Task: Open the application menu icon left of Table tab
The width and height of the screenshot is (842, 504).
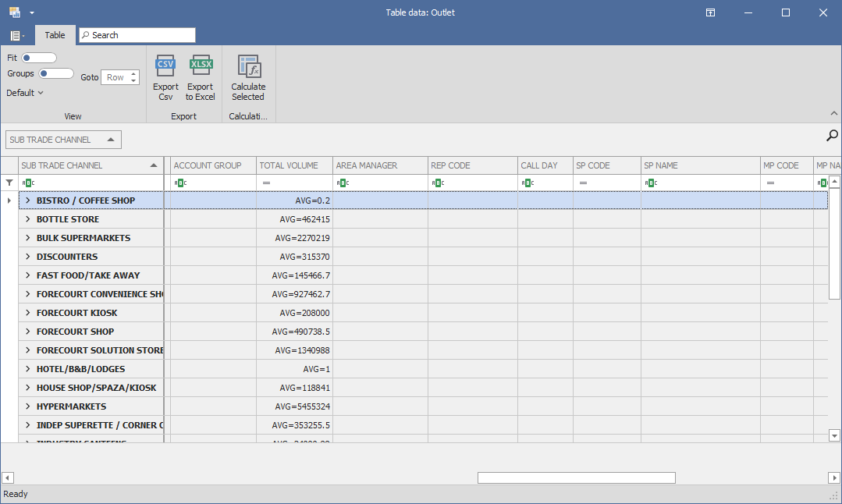Action: point(16,36)
